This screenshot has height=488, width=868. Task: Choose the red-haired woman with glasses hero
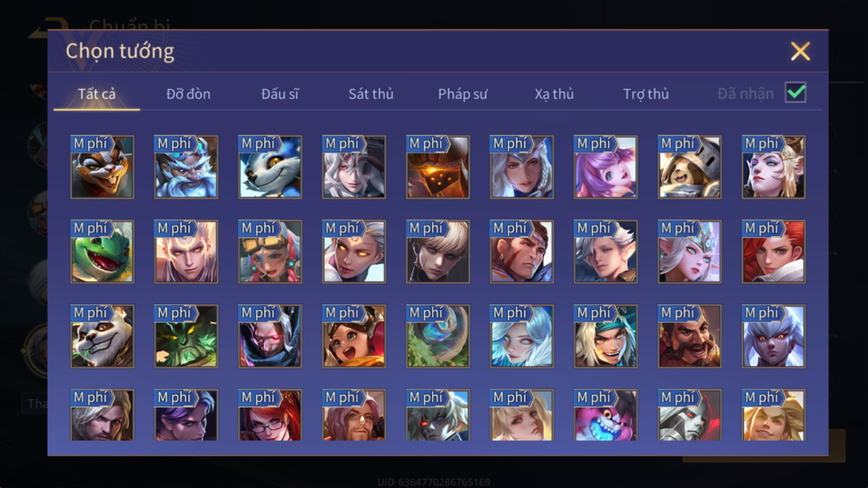[x=270, y=415]
